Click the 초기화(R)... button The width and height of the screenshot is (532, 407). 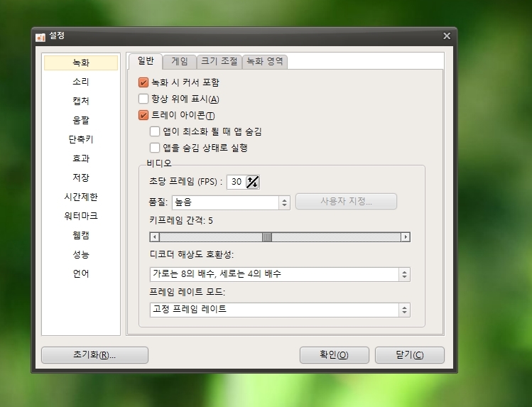[x=94, y=355]
